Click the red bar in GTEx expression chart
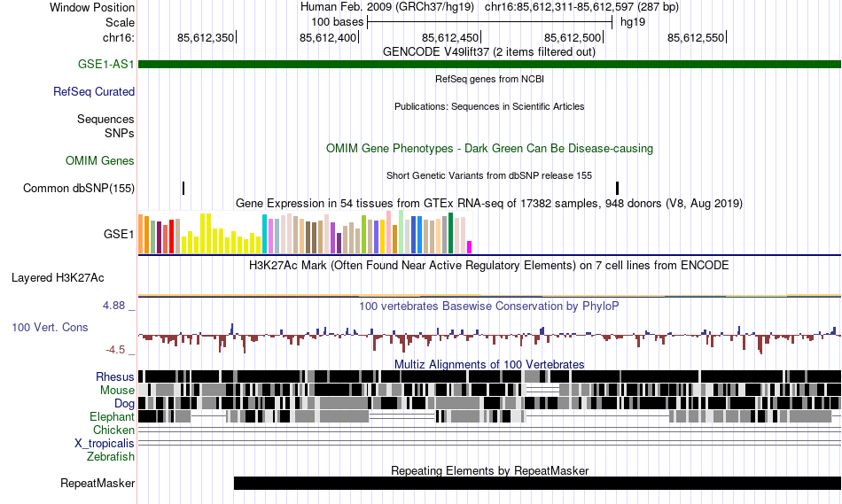Image resolution: width=842 pixels, height=504 pixels. (x=171, y=236)
